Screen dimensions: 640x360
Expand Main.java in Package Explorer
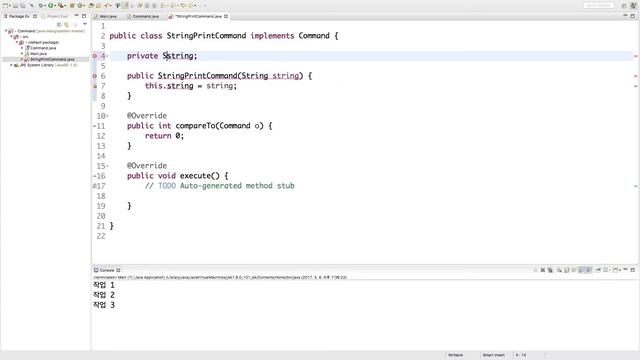[22, 54]
